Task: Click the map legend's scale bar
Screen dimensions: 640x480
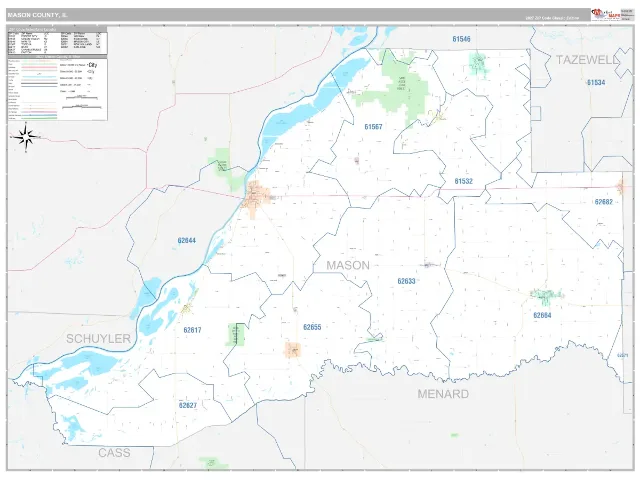Action: (x=82, y=107)
